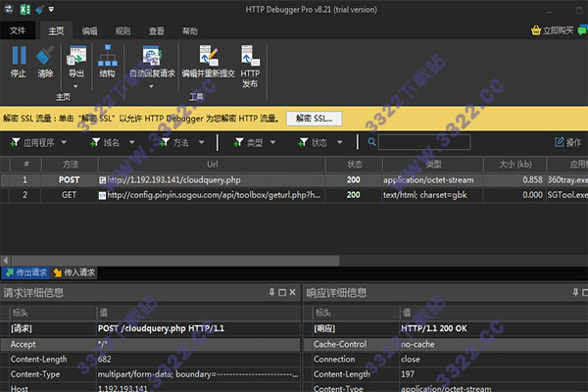This screenshot has height=392, width=588.
Task: Click the green chat icon near 立即购买
Action: pyautogui.click(x=583, y=30)
